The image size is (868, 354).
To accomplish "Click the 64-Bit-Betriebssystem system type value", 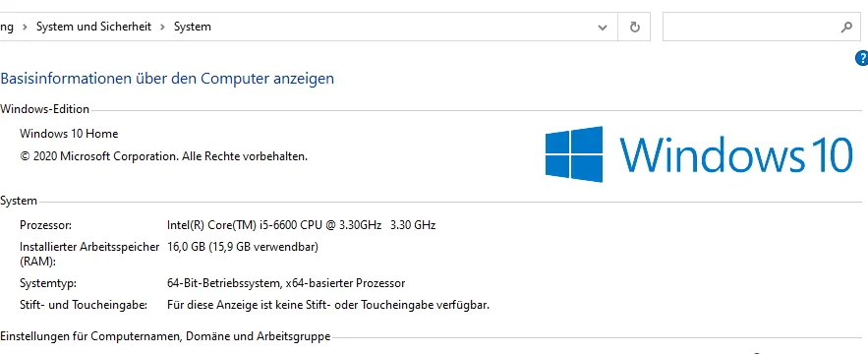I will point(286,283).
